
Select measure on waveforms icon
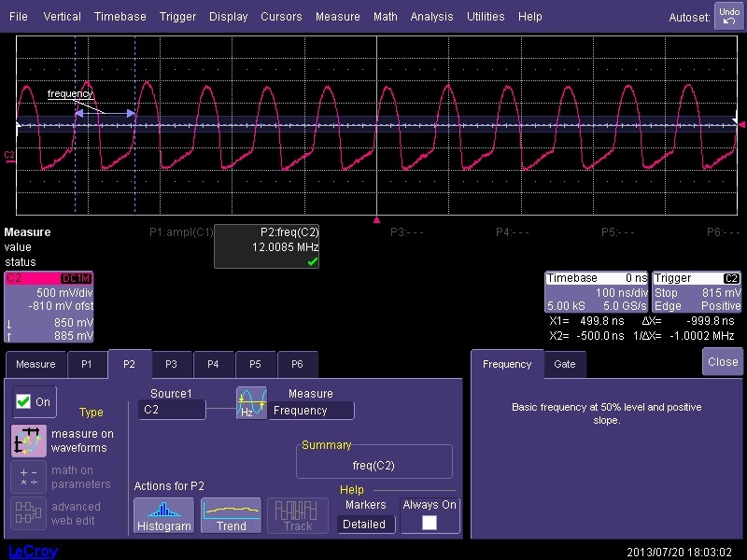[29, 441]
